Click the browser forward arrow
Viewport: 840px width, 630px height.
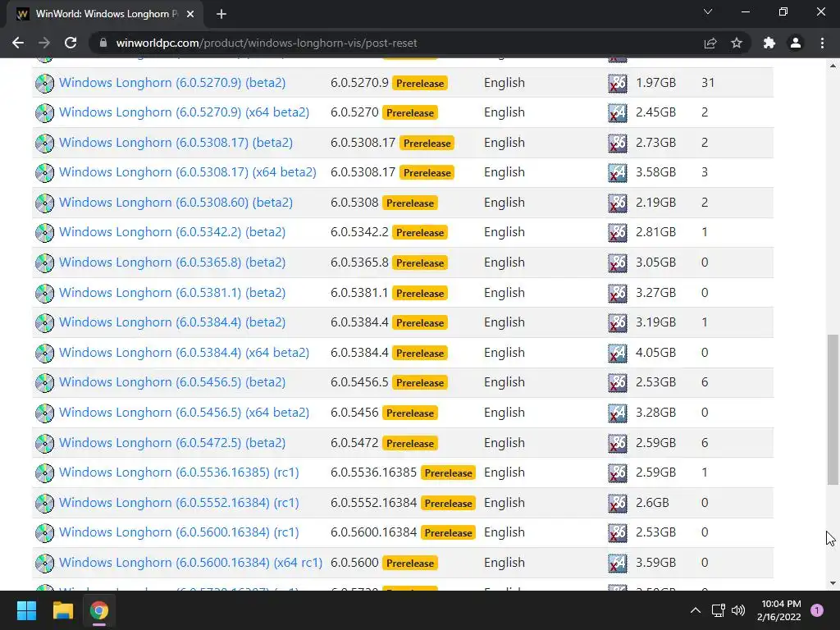point(44,43)
